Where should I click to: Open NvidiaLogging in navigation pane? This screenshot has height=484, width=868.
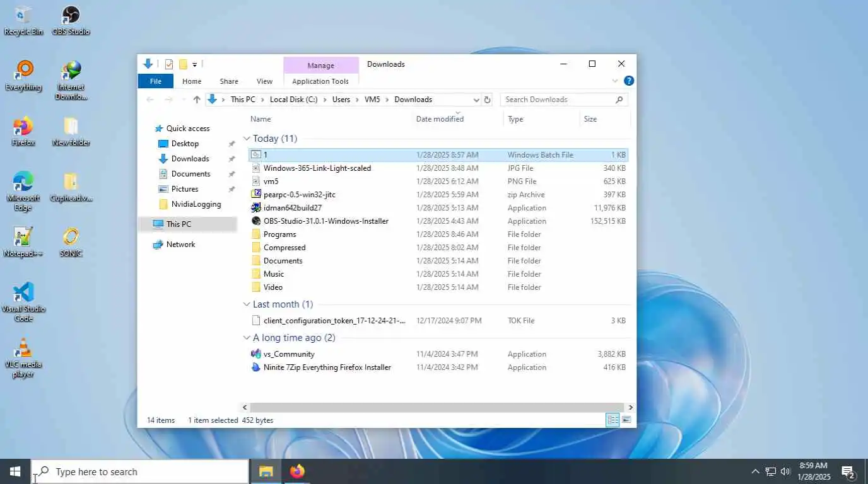pyautogui.click(x=196, y=204)
